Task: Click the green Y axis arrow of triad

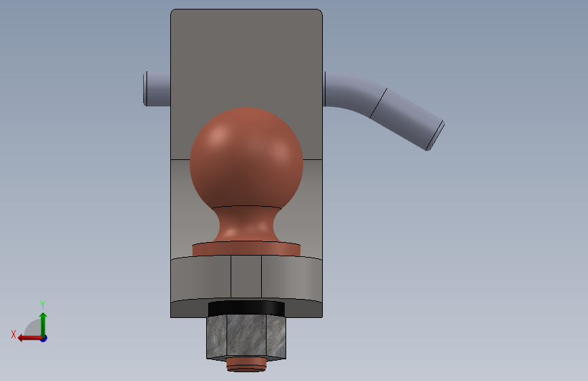Action: tap(43, 323)
